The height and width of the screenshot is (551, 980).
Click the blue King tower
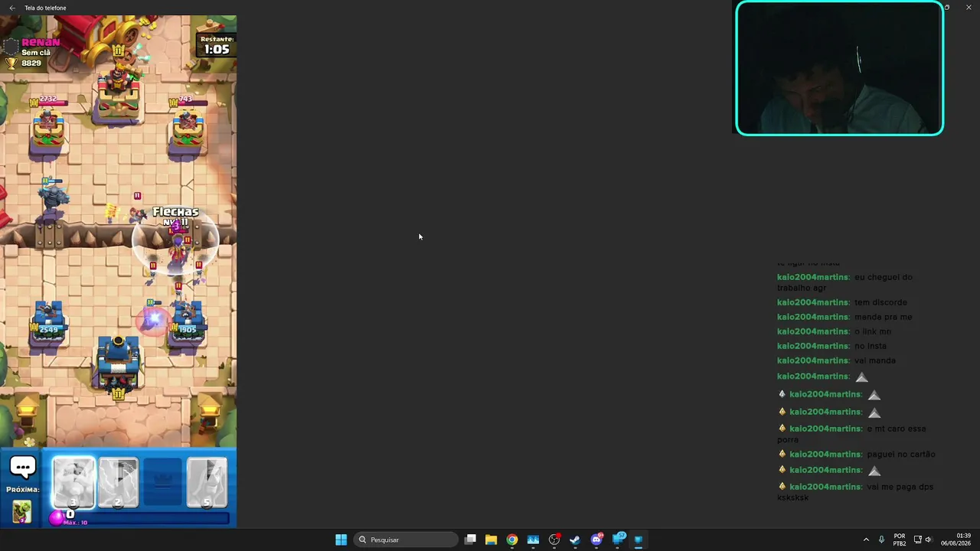tap(118, 364)
